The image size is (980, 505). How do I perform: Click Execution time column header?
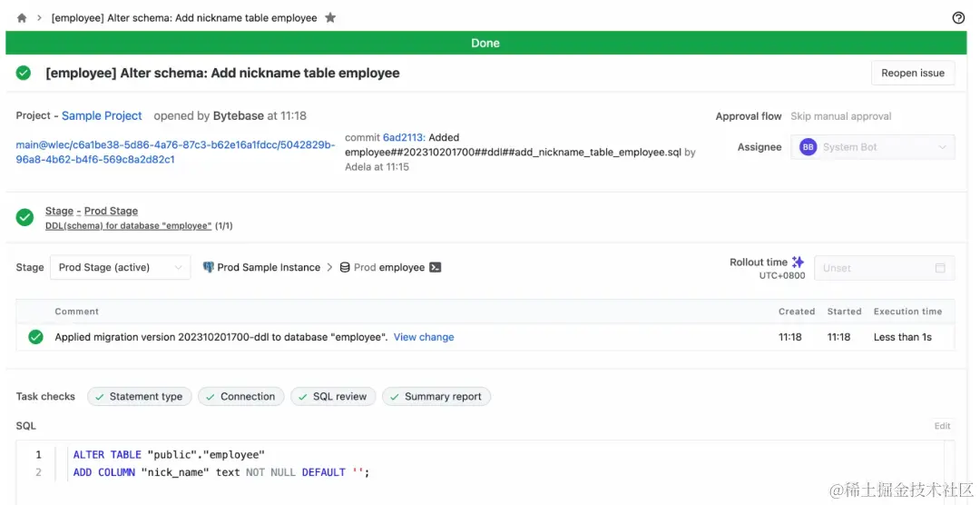coord(907,312)
